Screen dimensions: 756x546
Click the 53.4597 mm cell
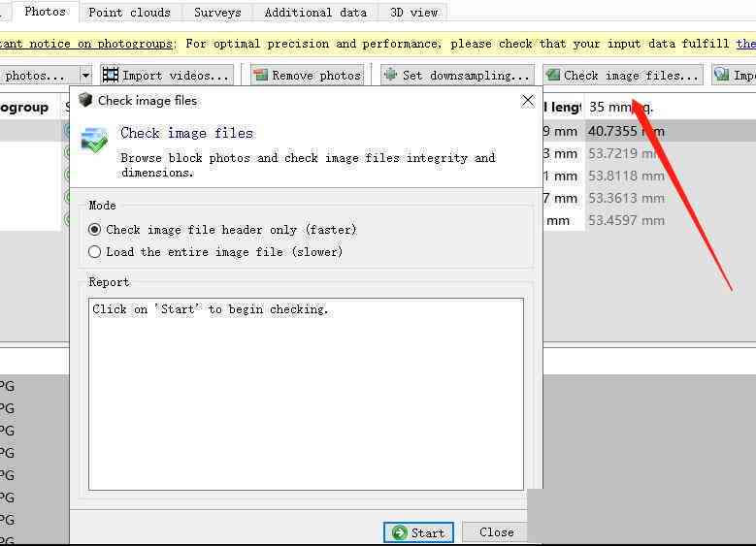pyautogui.click(x=626, y=220)
